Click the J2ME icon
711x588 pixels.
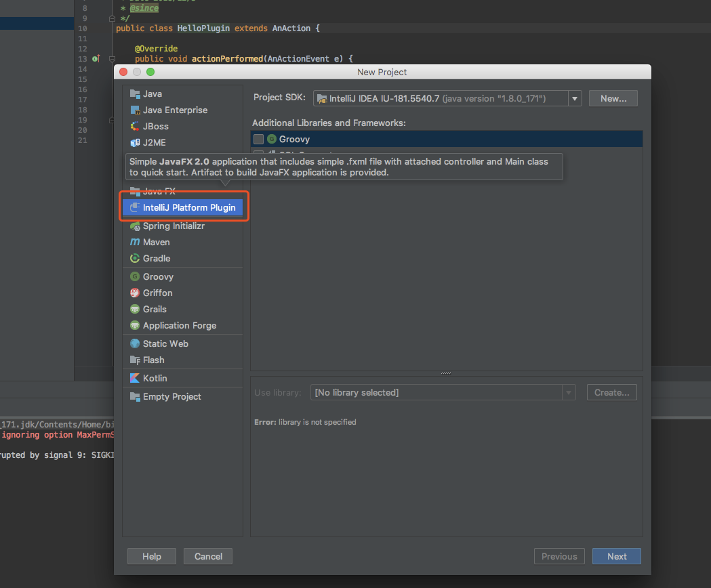coord(135,143)
